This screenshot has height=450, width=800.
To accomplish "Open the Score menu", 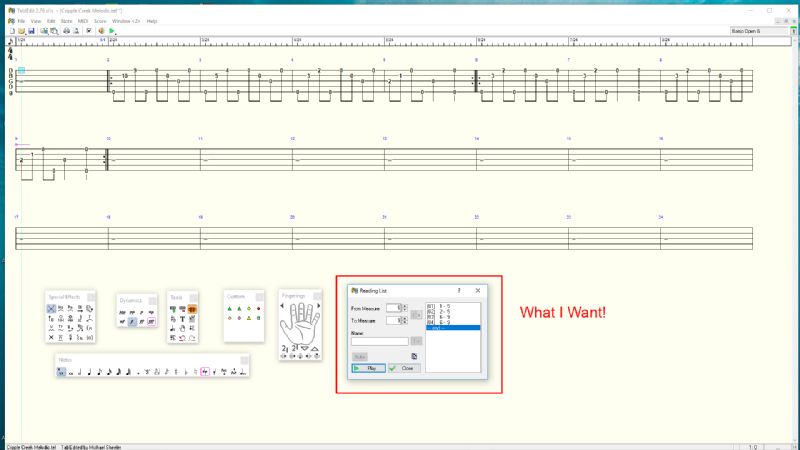I will 100,21.
